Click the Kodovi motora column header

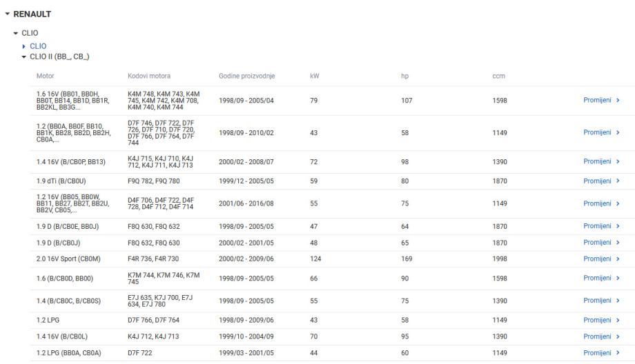pos(148,76)
